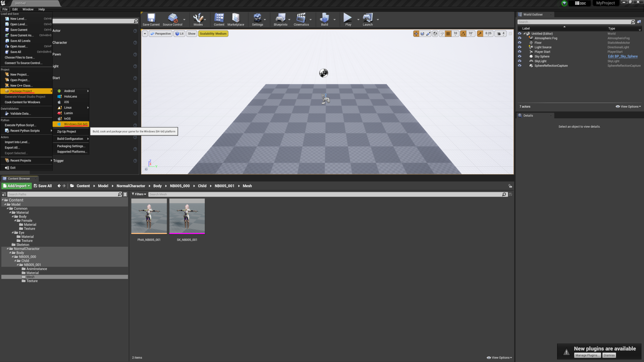Open Packaging Settings from the submenu
The height and width of the screenshot is (362, 644).
(x=71, y=146)
